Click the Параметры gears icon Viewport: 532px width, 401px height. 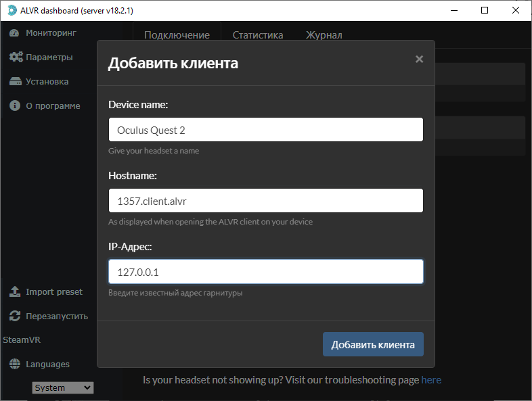tap(16, 57)
